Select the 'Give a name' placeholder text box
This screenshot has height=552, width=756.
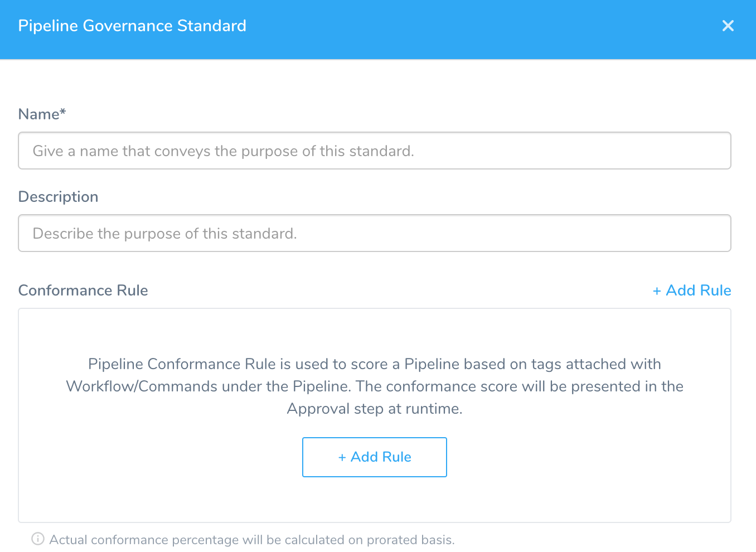click(x=375, y=151)
